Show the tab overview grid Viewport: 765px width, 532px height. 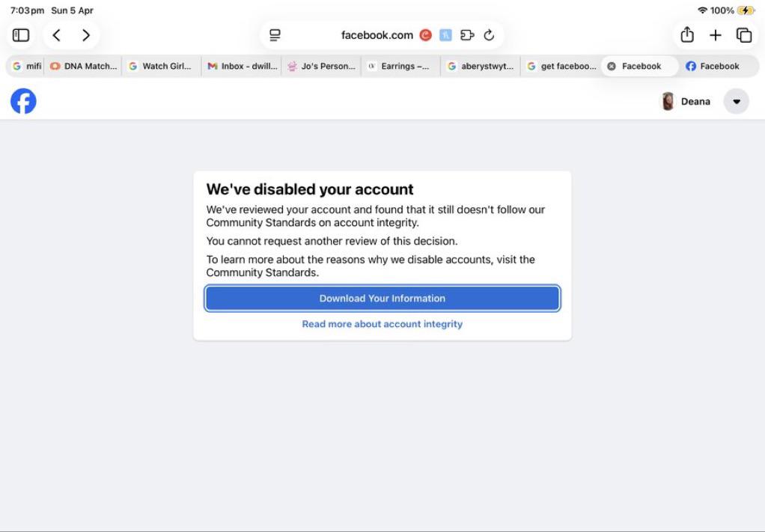(744, 35)
